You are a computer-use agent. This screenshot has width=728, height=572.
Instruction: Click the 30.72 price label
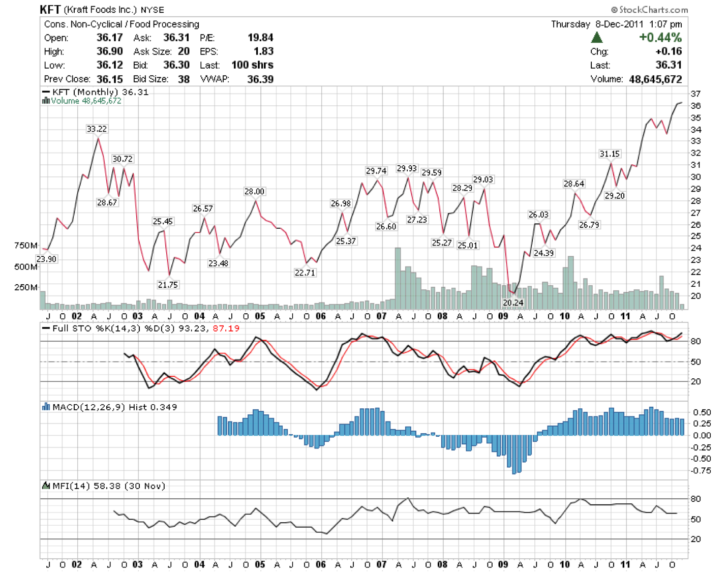(x=122, y=159)
